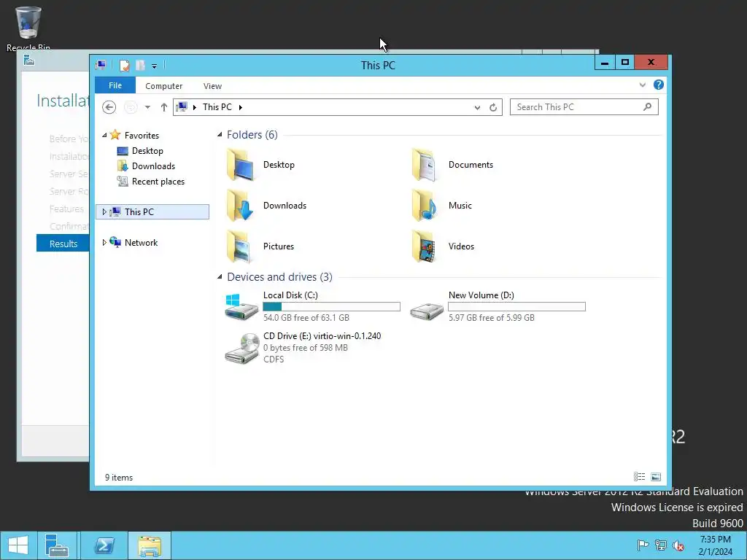Go up one level with Up arrow
The image size is (747, 560).
(x=164, y=107)
